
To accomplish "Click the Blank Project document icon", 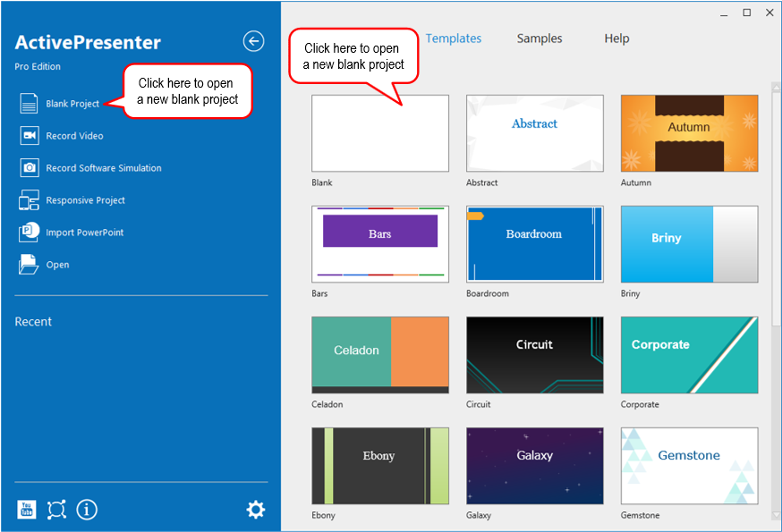I will (29, 103).
